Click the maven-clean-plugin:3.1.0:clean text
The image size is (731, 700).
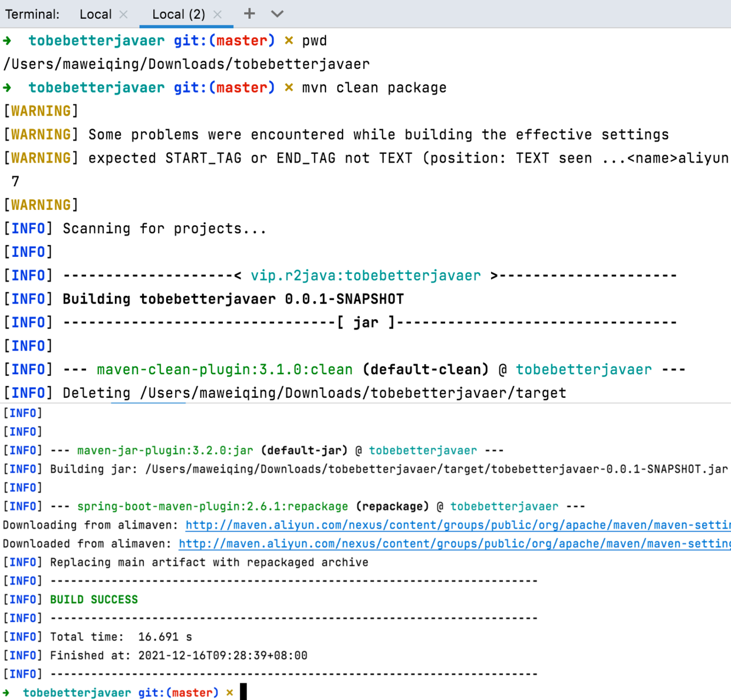pyautogui.click(x=223, y=369)
